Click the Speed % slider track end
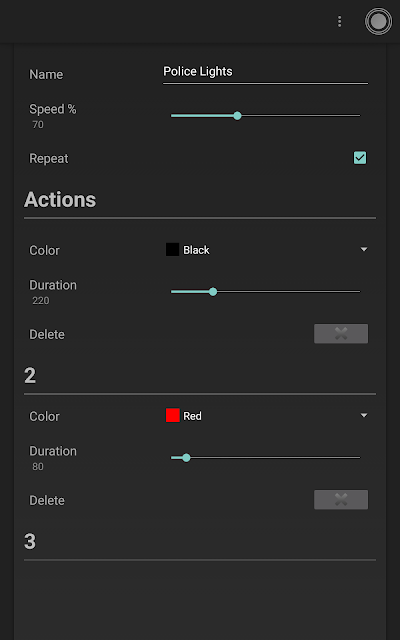The height and width of the screenshot is (640, 400). point(358,116)
